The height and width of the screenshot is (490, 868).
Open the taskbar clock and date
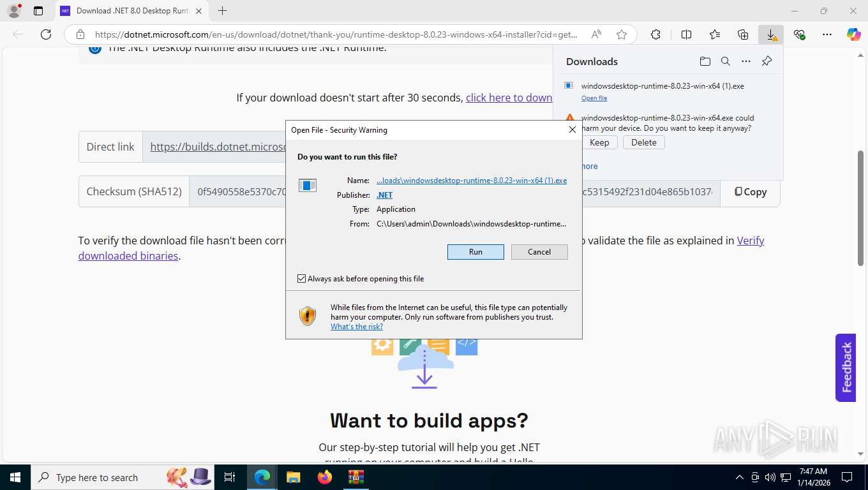pyautogui.click(x=812, y=477)
